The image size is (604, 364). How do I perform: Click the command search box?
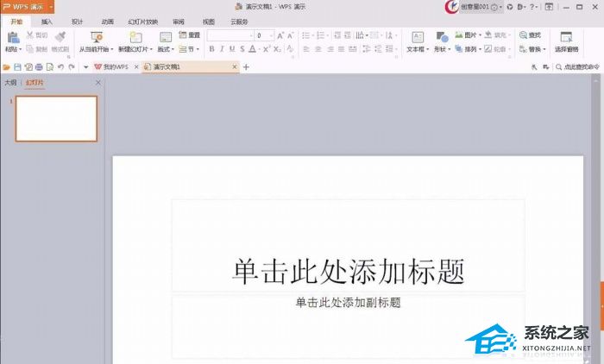click(577, 67)
